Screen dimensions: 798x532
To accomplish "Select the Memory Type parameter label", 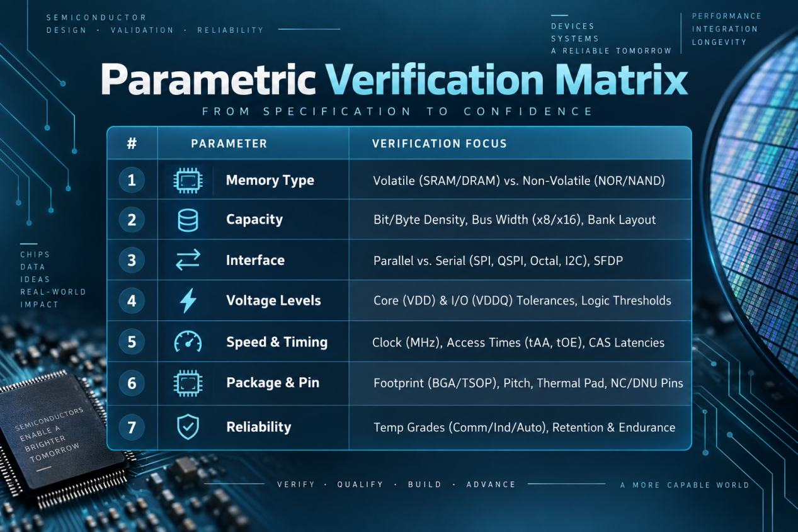I will click(x=270, y=181).
